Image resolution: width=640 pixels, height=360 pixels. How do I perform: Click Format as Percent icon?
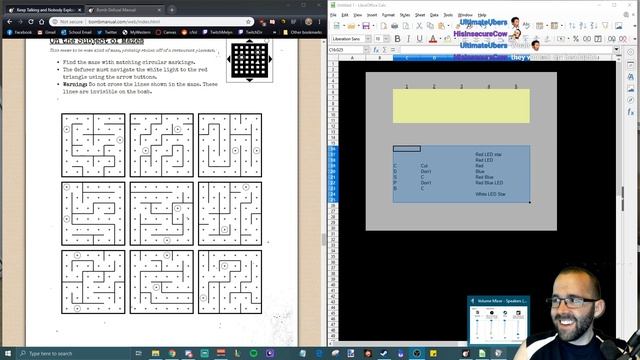(x=576, y=39)
